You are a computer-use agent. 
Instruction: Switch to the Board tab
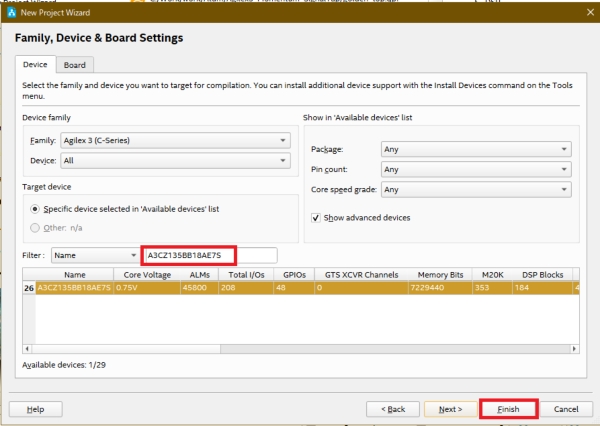tap(74, 65)
